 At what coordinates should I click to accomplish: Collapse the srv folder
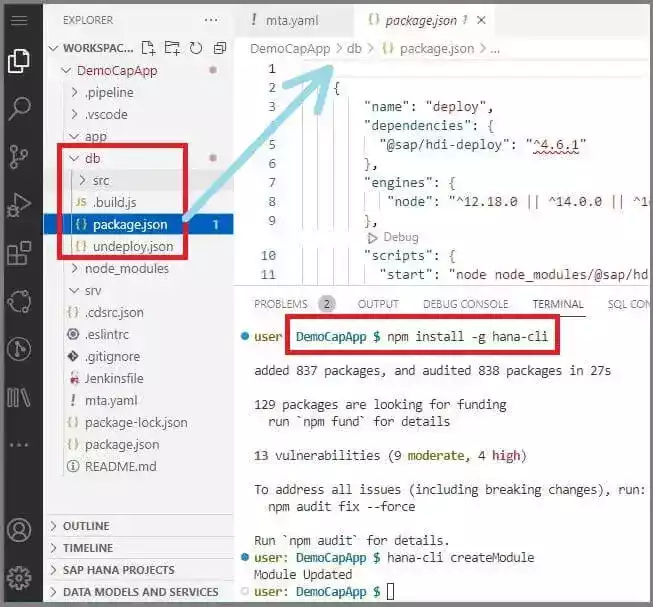click(x=75, y=291)
